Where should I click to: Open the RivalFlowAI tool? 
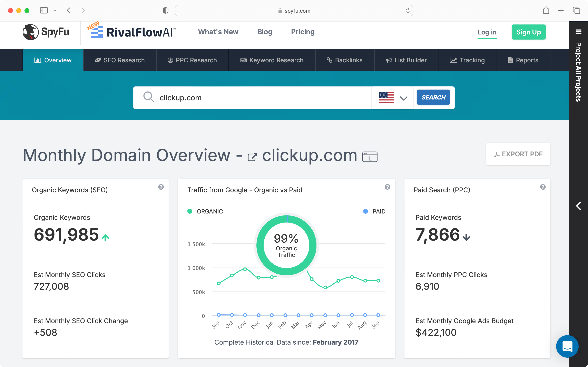[131, 32]
